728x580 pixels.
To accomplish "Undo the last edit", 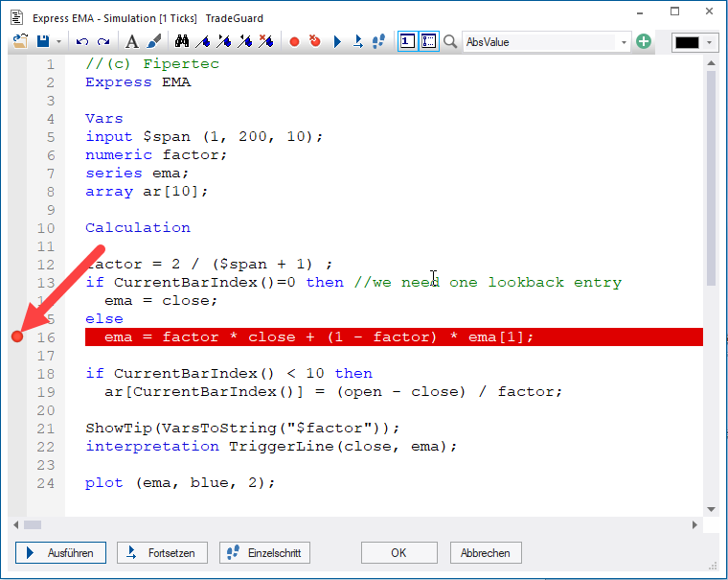I will 81,42.
